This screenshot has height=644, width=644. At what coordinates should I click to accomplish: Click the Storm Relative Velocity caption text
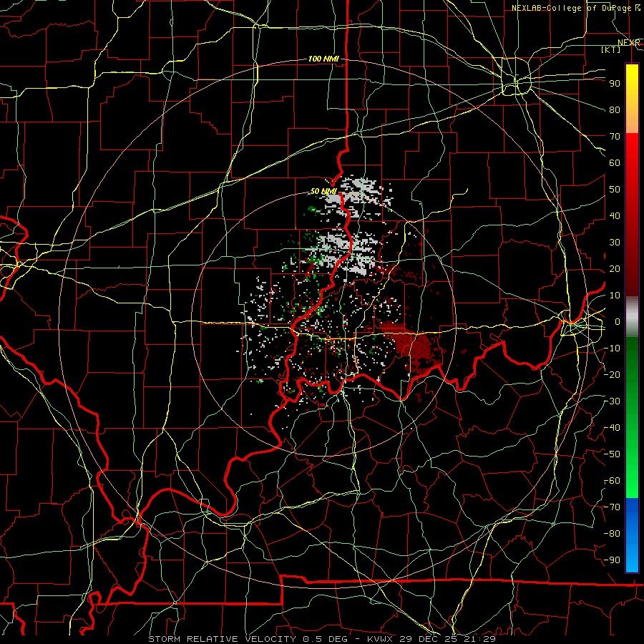tap(321, 639)
